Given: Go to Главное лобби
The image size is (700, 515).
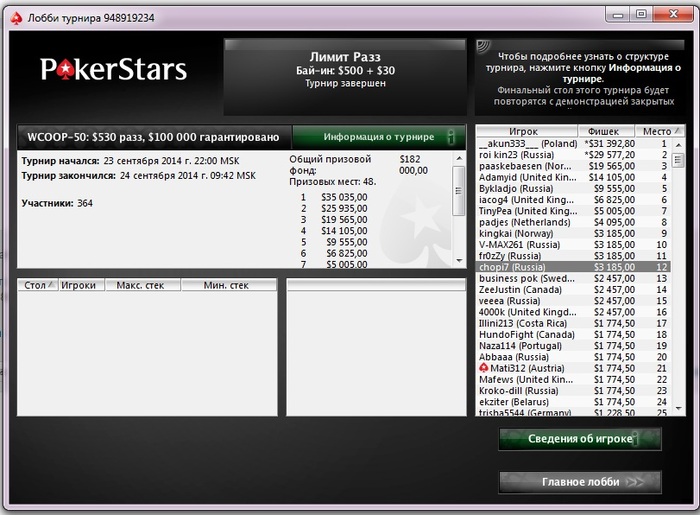Looking at the screenshot, I should (x=580, y=482).
